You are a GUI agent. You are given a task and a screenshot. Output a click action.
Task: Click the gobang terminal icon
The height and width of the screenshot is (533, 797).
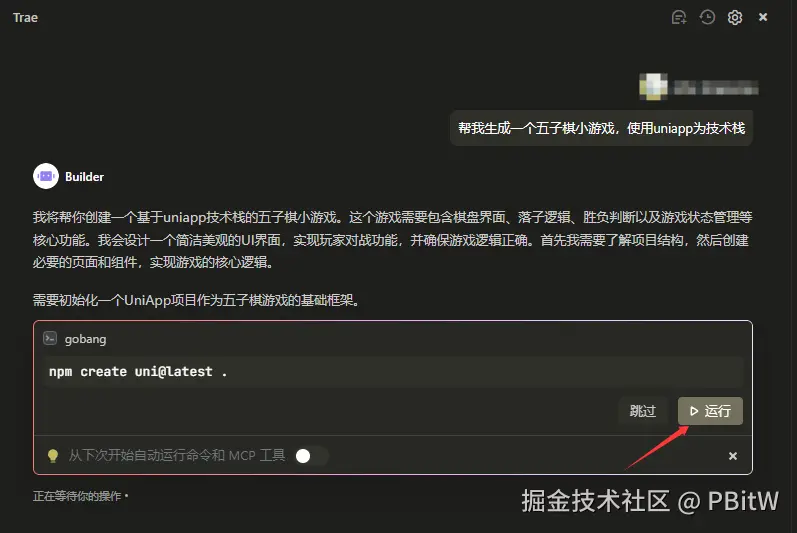click(50, 338)
